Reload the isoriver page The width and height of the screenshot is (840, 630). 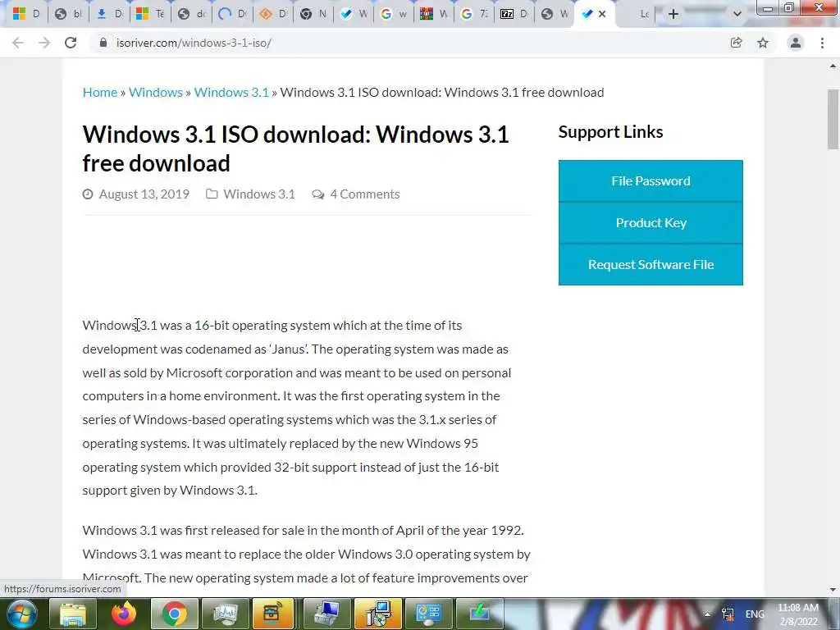point(71,43)
